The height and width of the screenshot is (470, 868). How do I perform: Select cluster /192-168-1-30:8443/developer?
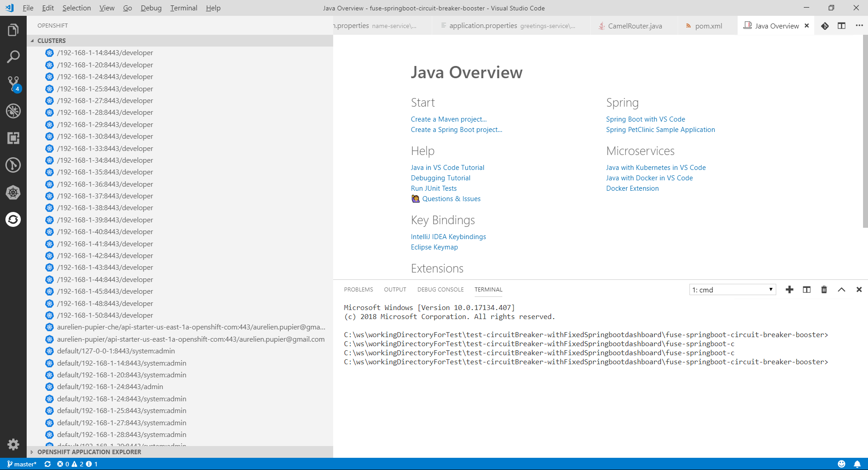(x=180, y=136)
